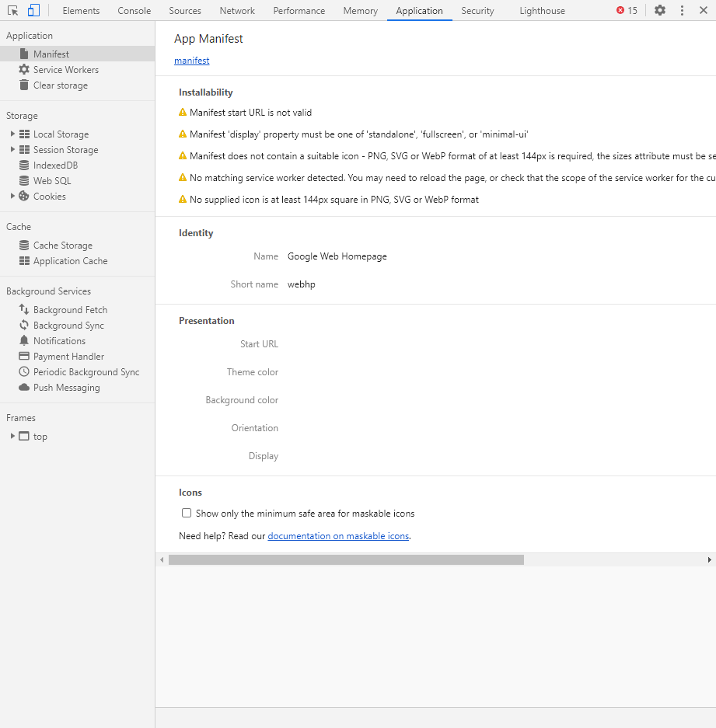Click the inspect element picker icon
This screenshot has height=728, width=716.
tap(13, 10)
